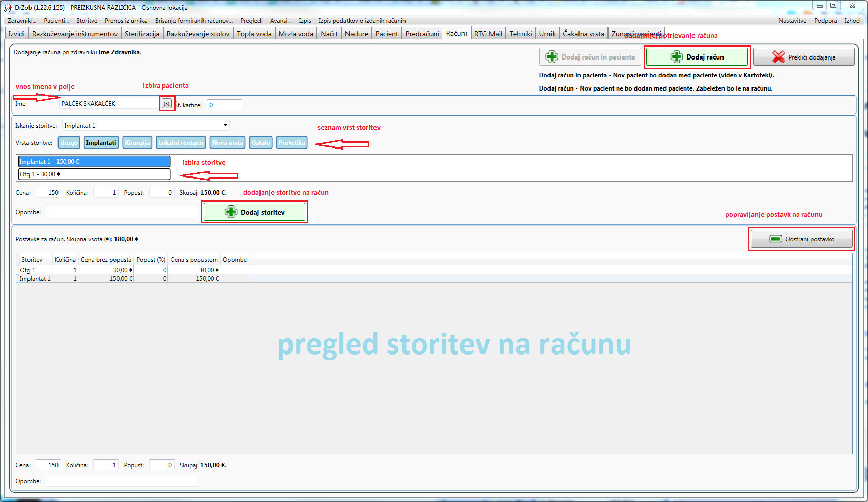Toggle the Implantati service type filter
The width and height of the screenshot is (868, 502).
click(101, 143)
